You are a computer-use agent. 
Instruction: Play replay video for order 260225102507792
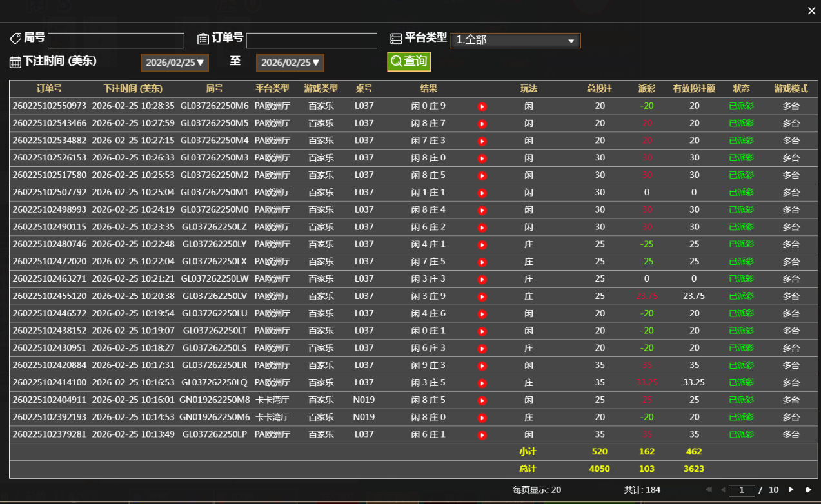482,193
